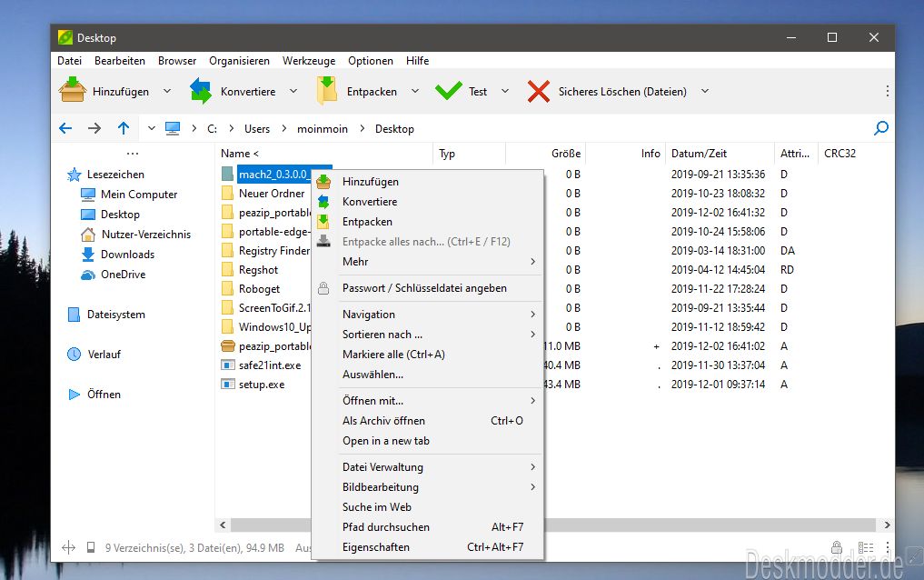Choose Suche im Web
This screenshot has height=580, width=924.
(x=427, y=507)
